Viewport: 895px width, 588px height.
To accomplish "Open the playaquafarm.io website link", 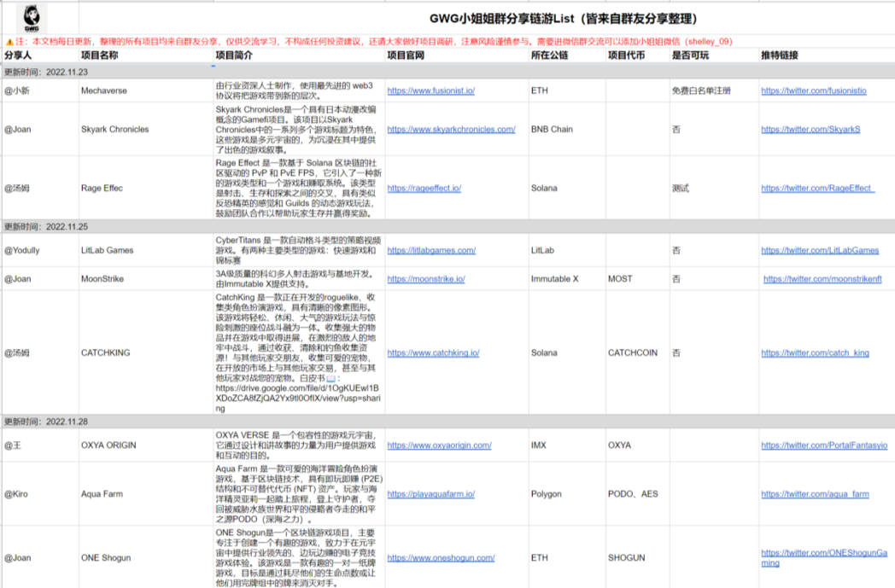I will (x=431, y=494).
